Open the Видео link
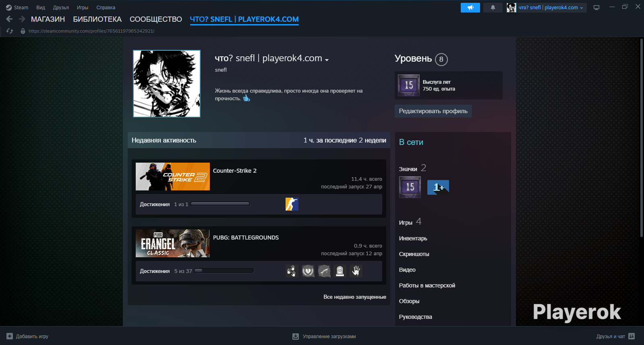This screenshot has height=345, width=644. [407, 270]
